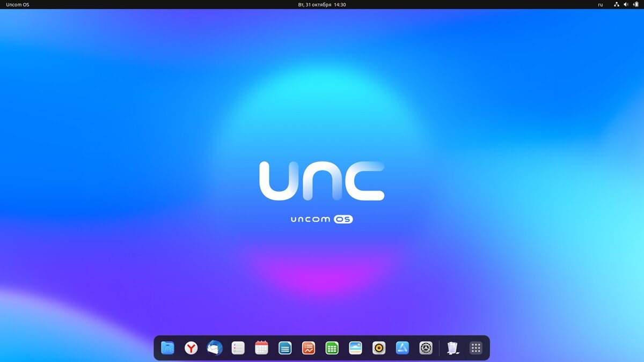Open the to-do checklist app

[238, 348]
